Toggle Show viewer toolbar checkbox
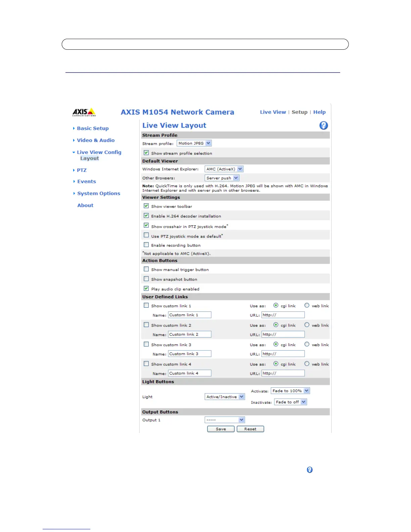This screenshot has width=411, height=532. click(x=146, y=206)
